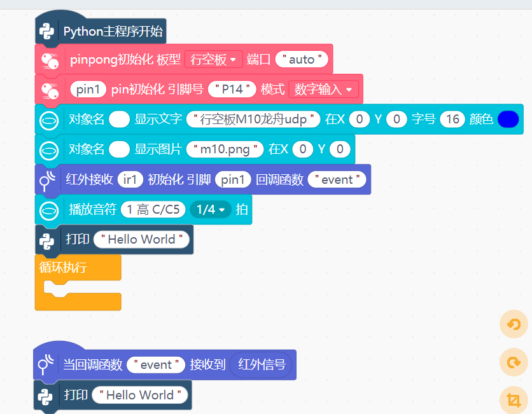This screenshot has width=532, height=414.
Task: Open the 行空板 board type dropdown
Action: 213,59
